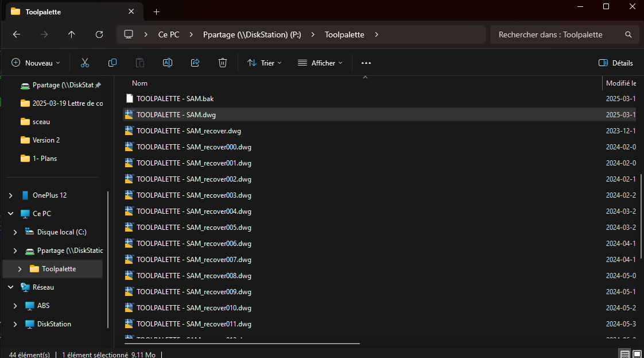Go up one folder with Up arrow
This screenshot has height=358, width=644.
click(x=71, y=34)
